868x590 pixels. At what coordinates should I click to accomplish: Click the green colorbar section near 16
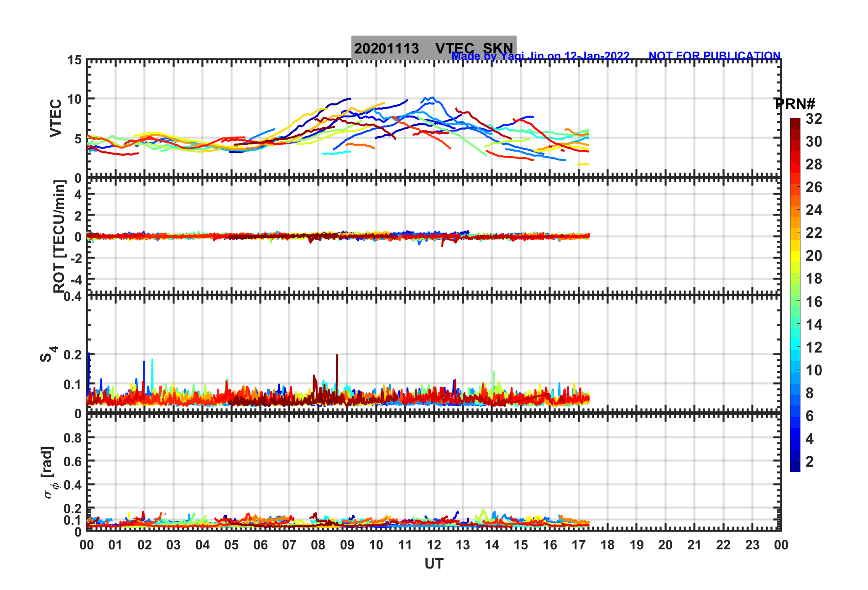point(795,301)
